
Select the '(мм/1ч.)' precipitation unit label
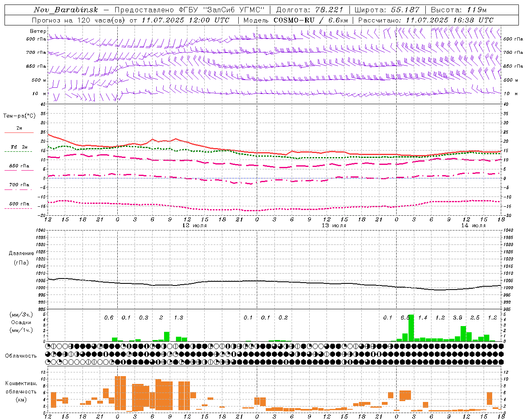[21, 330]
